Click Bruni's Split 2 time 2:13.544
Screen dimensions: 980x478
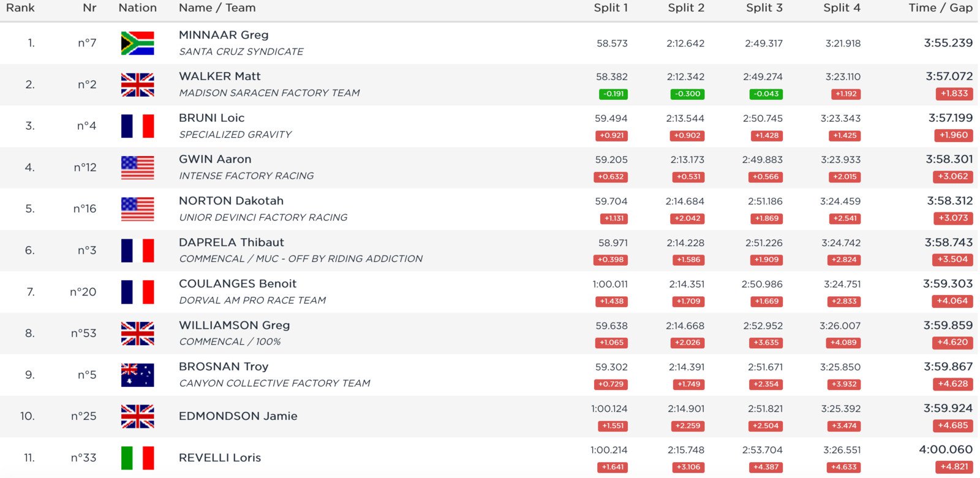point(685,119)
